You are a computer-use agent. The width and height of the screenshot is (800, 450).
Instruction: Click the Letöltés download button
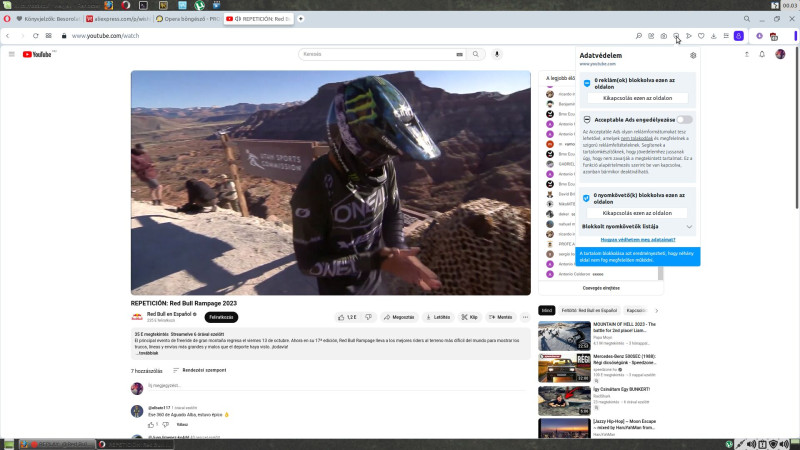point(438,317)
